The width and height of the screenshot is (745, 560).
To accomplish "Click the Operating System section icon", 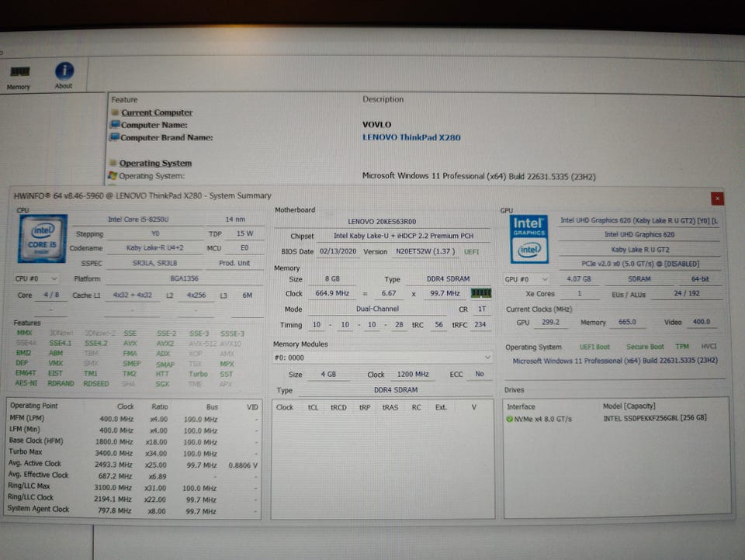I will click(113, 163).
